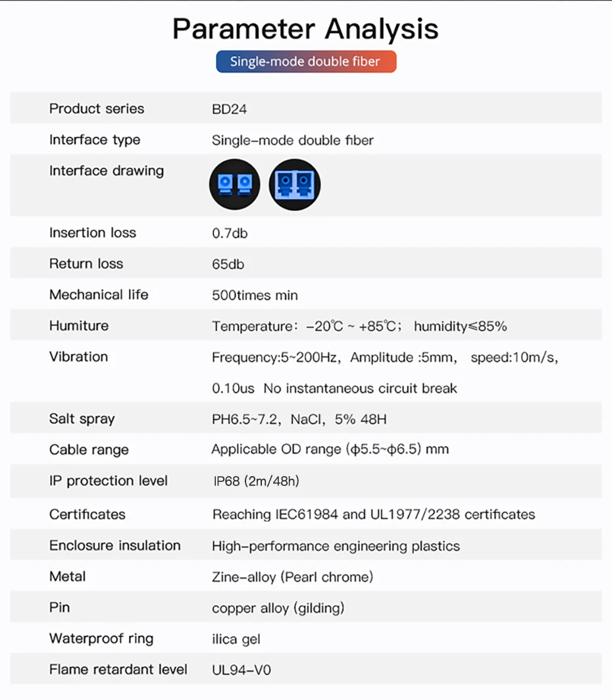Click the Return loss 65db value
Image resolution: width=612 pixels, height=700 pixels.
pos(228,264)
